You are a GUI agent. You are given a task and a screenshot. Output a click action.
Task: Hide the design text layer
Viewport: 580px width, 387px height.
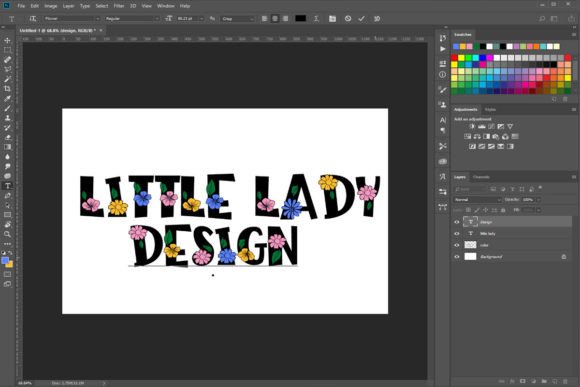point(457,222)
